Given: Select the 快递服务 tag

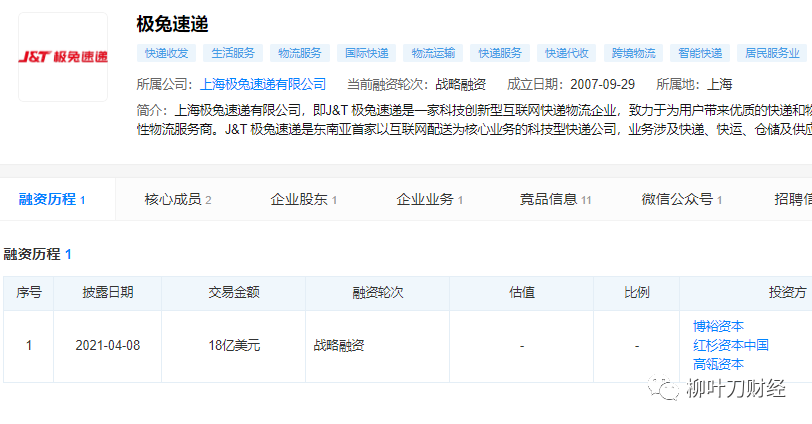Looking at the screenshot, I should point(500,53).
